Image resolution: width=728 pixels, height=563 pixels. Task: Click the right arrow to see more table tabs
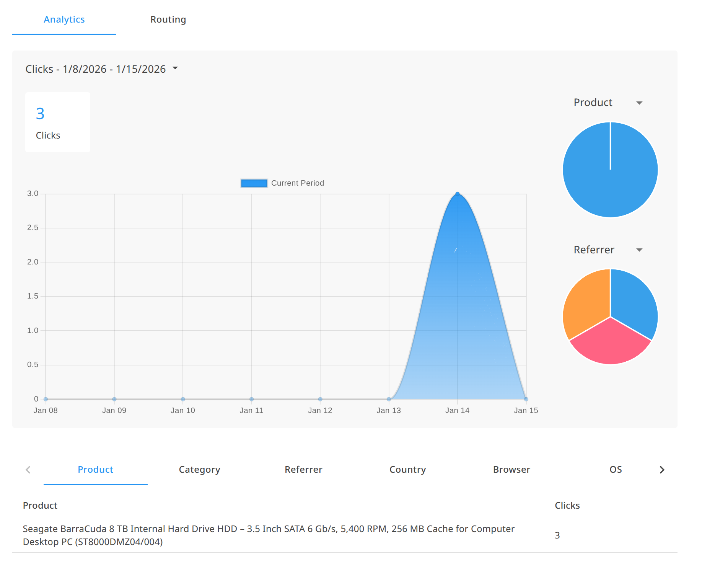click(x=661, y=470)
